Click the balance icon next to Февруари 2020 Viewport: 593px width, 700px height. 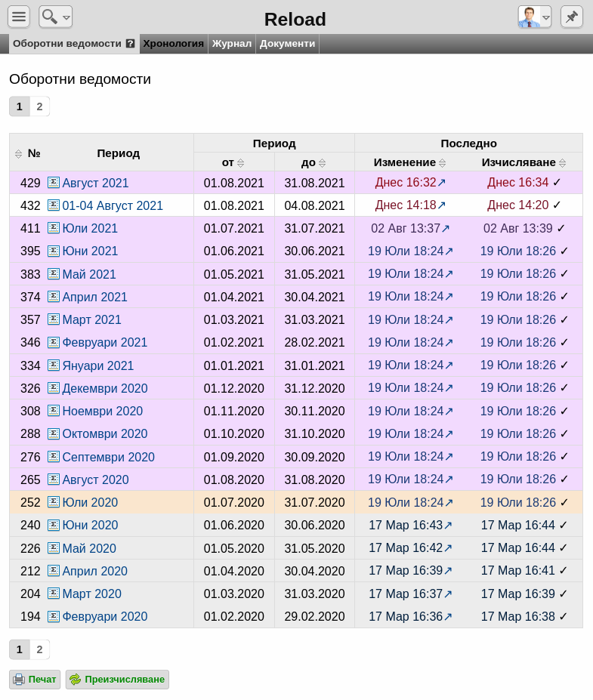[54, 616]
